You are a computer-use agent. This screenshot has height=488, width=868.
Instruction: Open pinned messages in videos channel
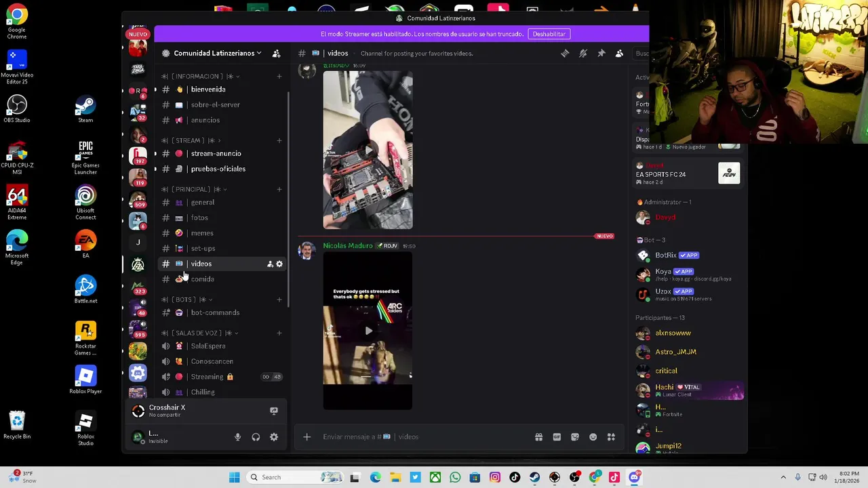pos(601,54)
